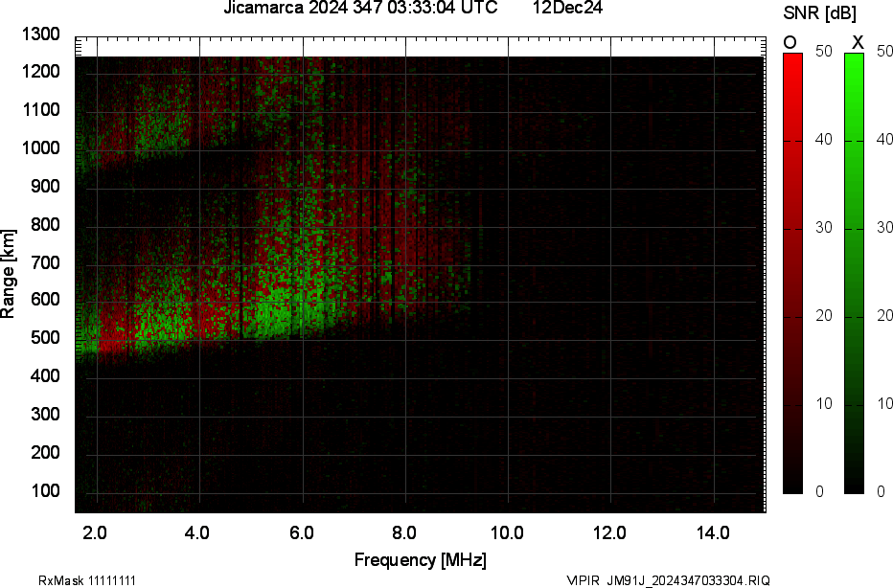This screenshot has height=588, width=893.
Task: Click the file name 'VIPIR JM91J_2024347033304.RIQ'
Action: [668, 580]
